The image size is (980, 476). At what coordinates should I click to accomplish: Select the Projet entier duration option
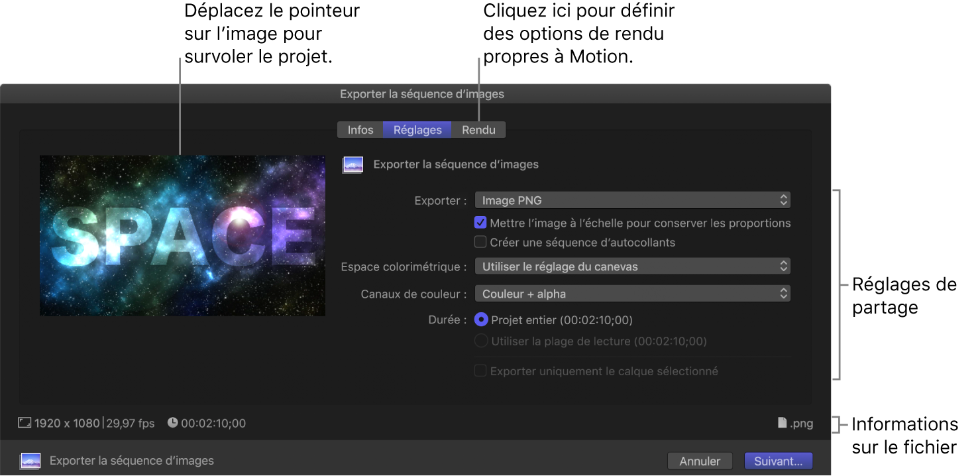click(480, 320)
